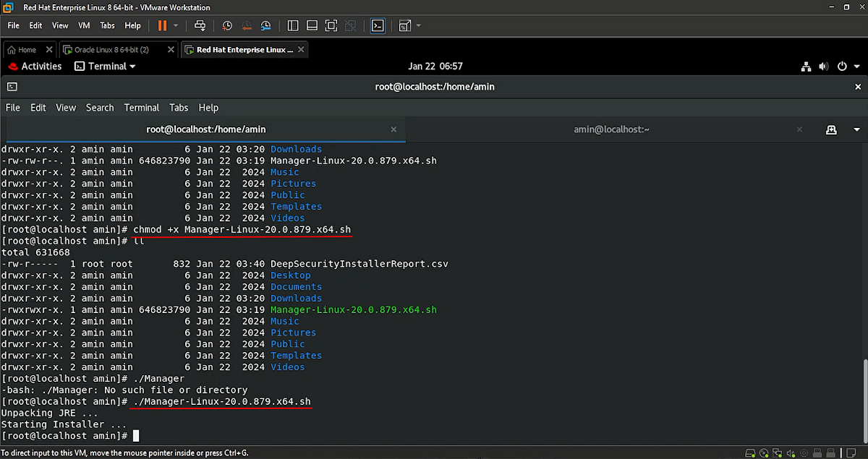Open the Search menu in Terminal
The image size is (868, 459).
(99, 107)
